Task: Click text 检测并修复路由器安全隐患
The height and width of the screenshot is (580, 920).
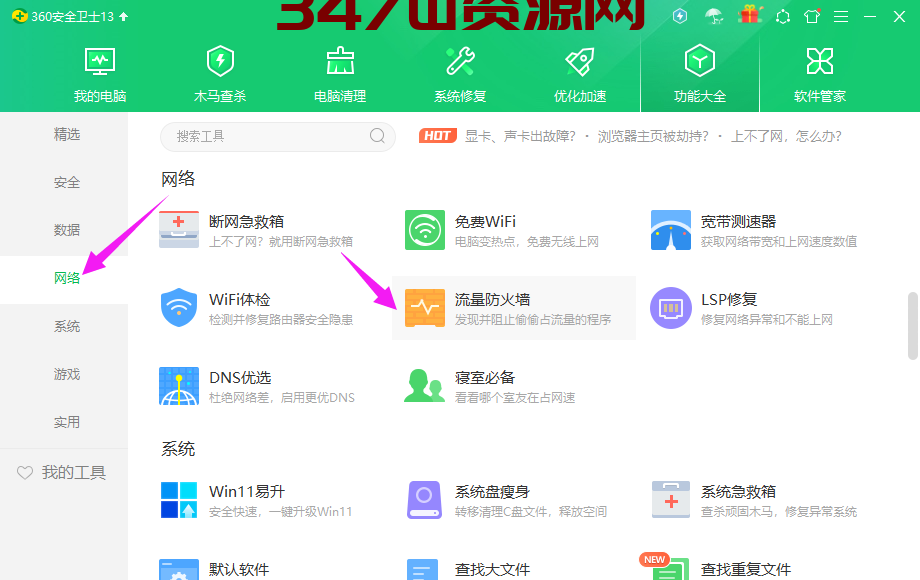Action: click(x=281, y=320)
